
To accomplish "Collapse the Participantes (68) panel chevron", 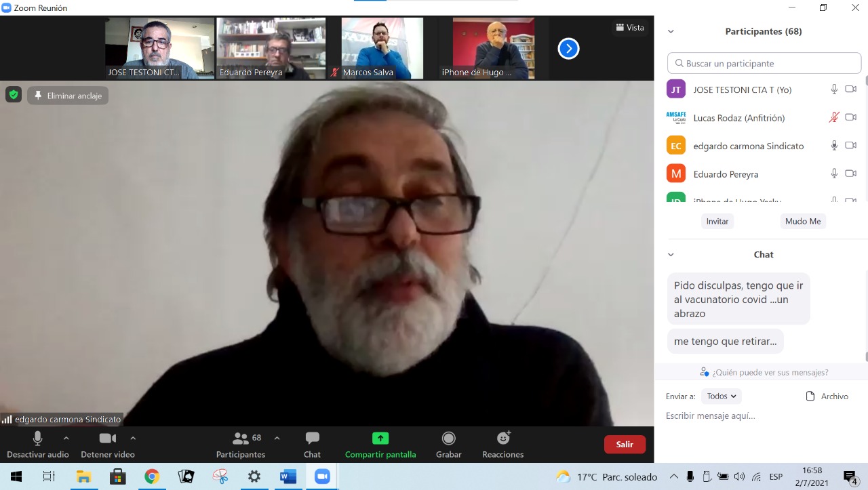I will (671, 31).
